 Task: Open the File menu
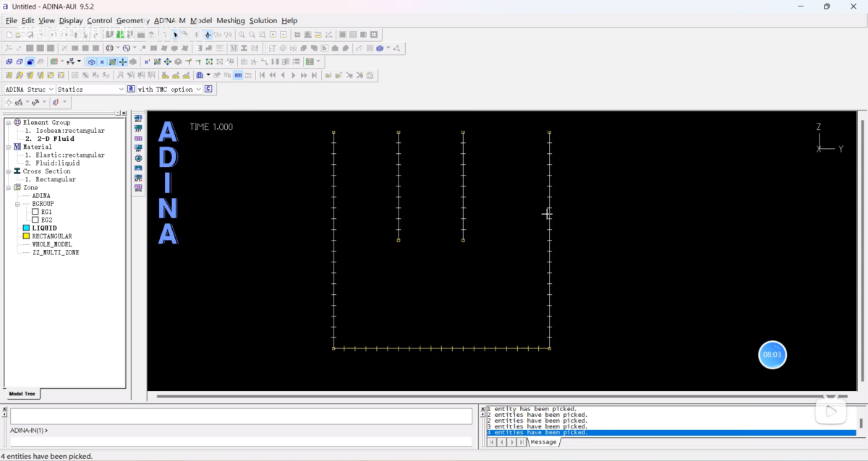pos(11,20)
